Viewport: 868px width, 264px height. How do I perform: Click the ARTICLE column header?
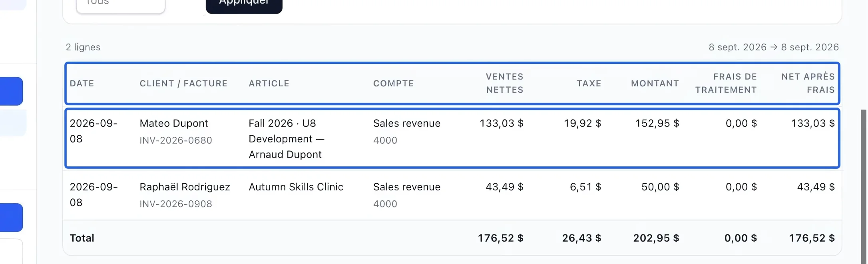(x=269, y=83)
